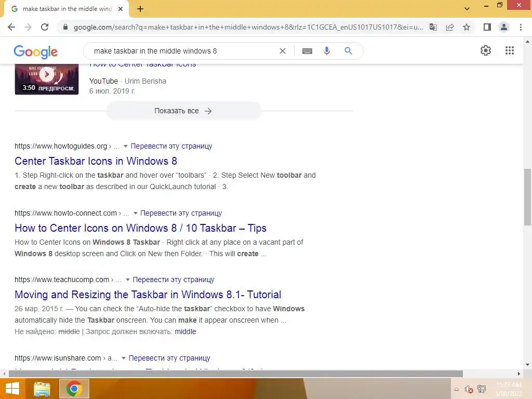Image resolution: width=532 pixels, height=399 pixels.
Task: Open 'How to Center Icons on Windows 8 / 10 Taskbar'
Action: coord(140,228)
